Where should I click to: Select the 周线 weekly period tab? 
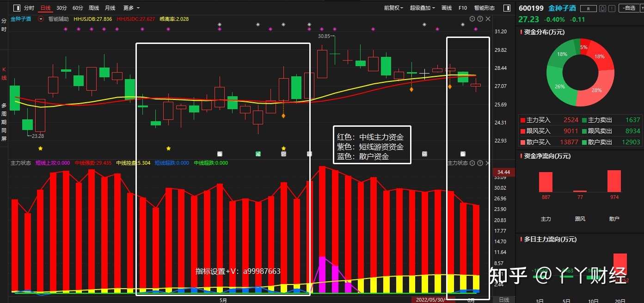tap(94, 8)
